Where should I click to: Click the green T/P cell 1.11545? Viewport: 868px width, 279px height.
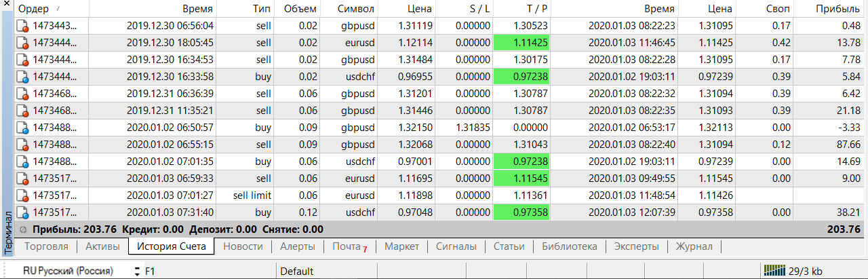[x=523, y=179]
